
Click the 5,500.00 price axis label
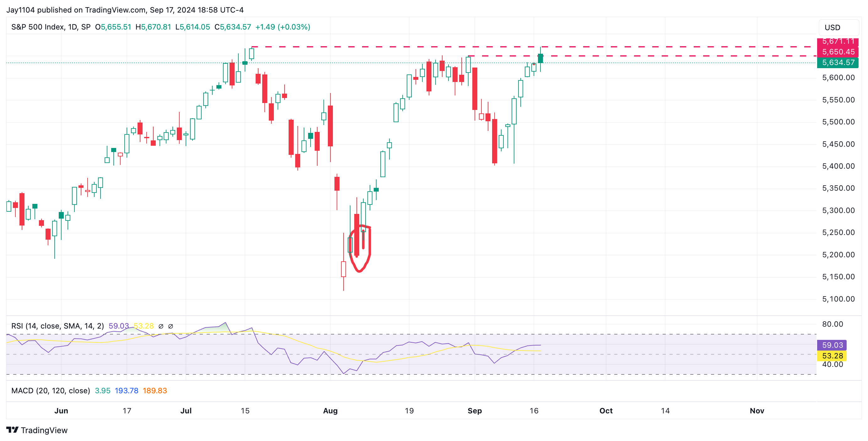point(838,122)
